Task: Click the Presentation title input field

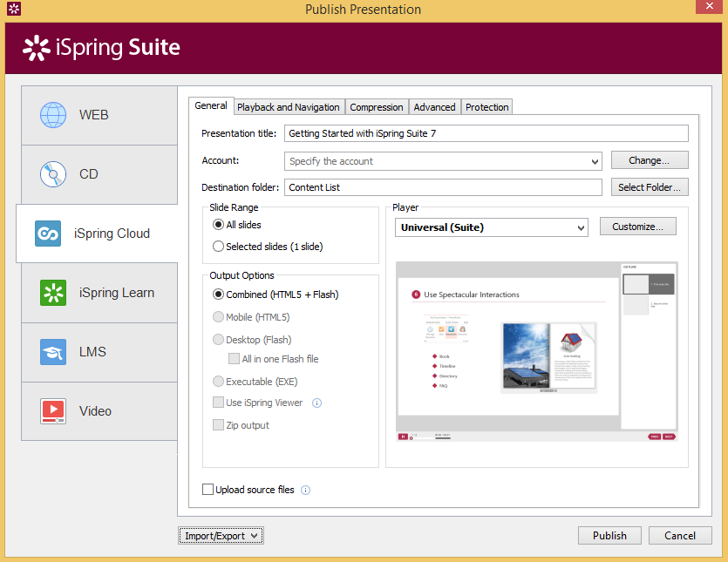Action: pos(486,133)
